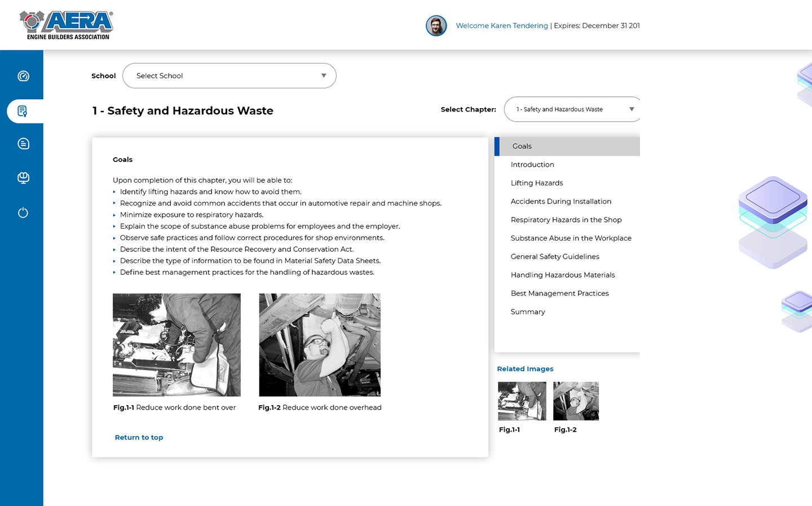The height and width of the screenshot is (506, 812).
Task: Expand the Select Chapter dropdown
Action: (572, 109)
